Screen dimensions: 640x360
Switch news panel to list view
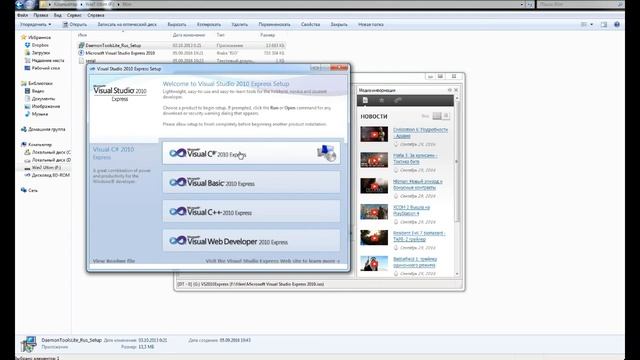(446, 116)
